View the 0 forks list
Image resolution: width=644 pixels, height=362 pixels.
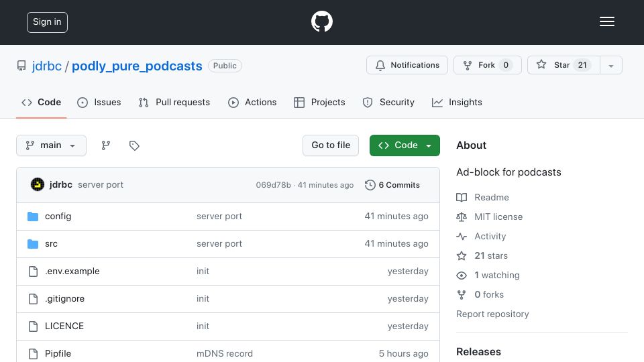(489, 295)
